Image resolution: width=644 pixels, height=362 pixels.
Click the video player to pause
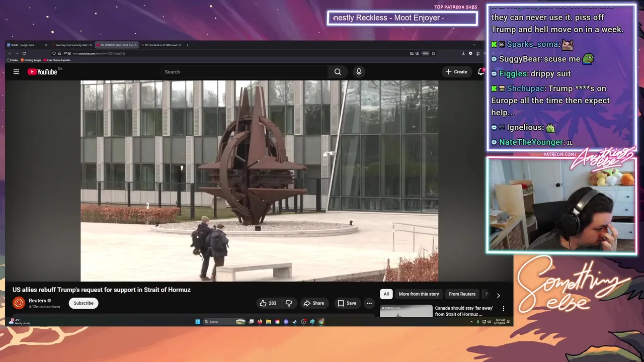[259, 181]
